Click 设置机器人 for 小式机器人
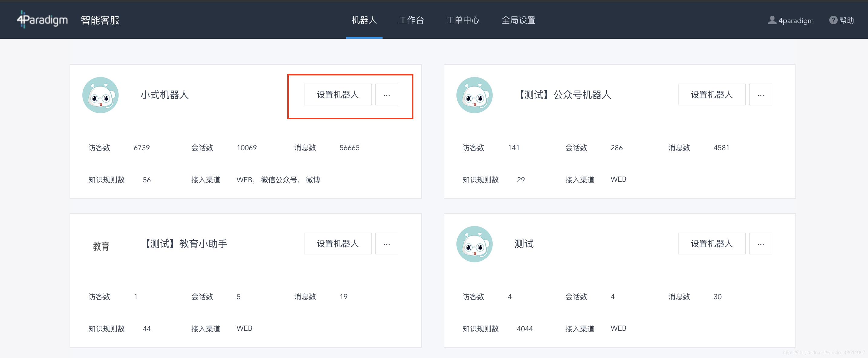Image resolution: width=868 pixels, height=358 pixels. [x=337, y=95]
